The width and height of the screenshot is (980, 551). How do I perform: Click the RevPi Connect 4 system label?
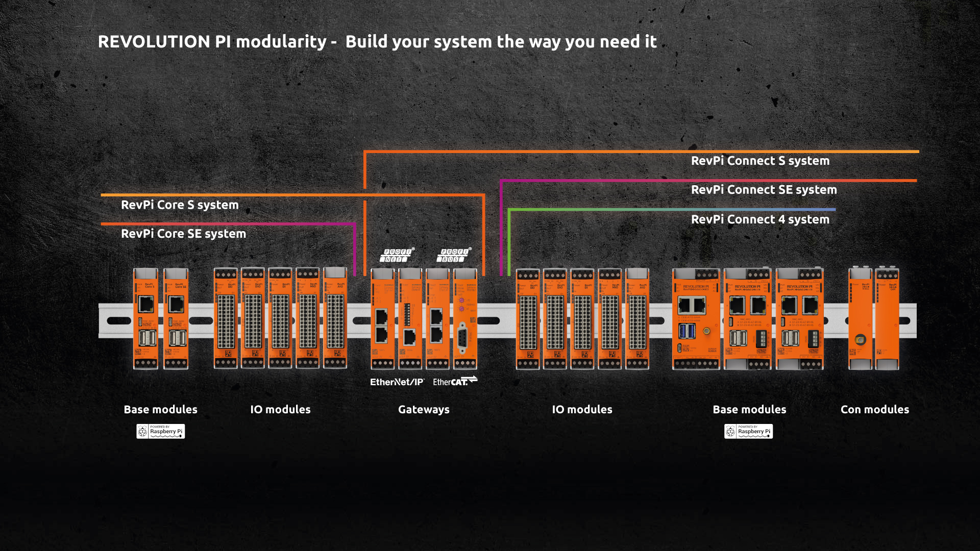760,219
